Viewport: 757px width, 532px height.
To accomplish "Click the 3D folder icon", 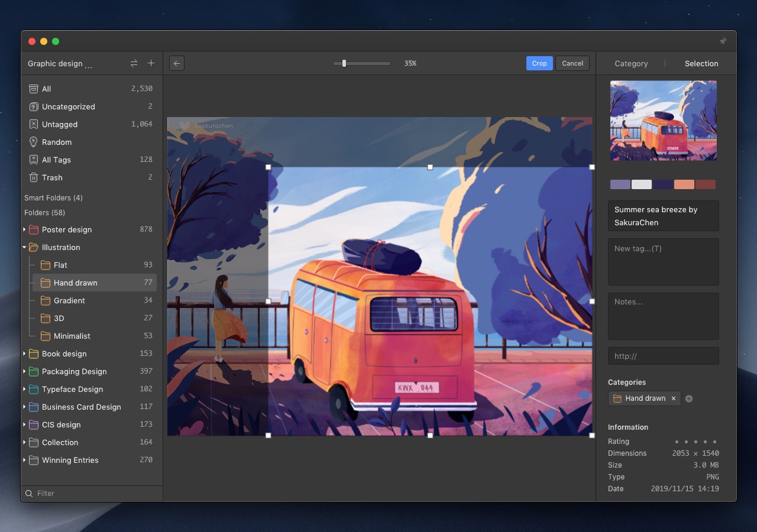I will [x=46, y=318].
